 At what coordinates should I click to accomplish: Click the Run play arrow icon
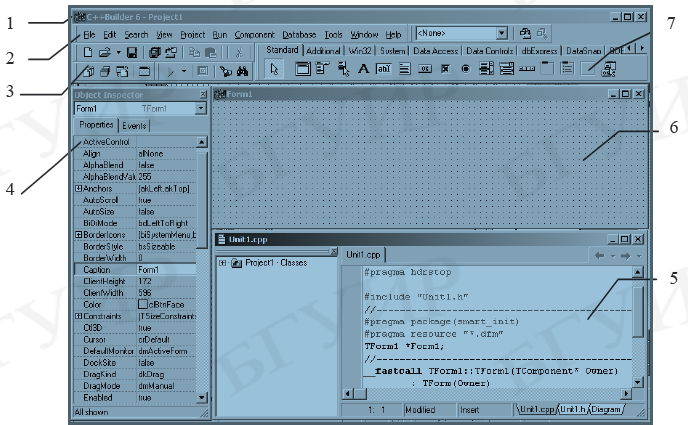(170, 71)
